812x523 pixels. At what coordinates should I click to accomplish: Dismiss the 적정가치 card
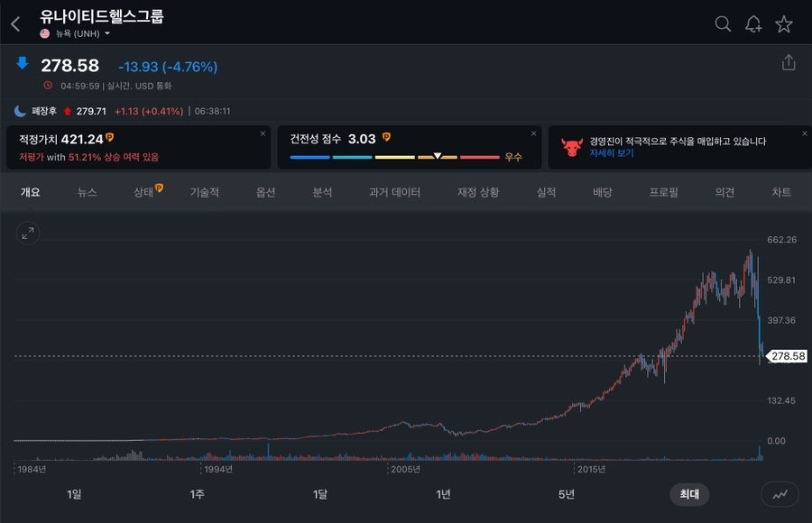coord(263,133)
